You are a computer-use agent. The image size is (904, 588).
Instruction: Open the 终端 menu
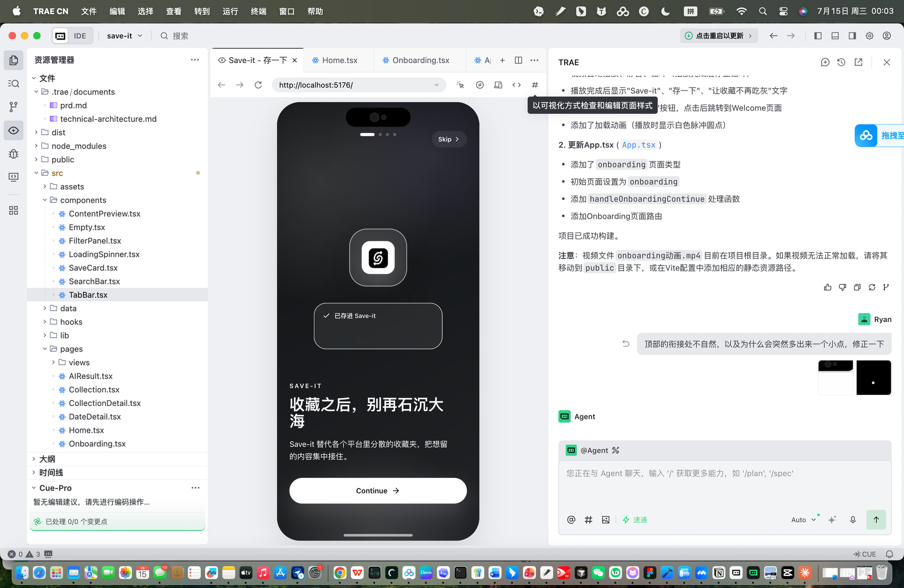tap(258, 11)
